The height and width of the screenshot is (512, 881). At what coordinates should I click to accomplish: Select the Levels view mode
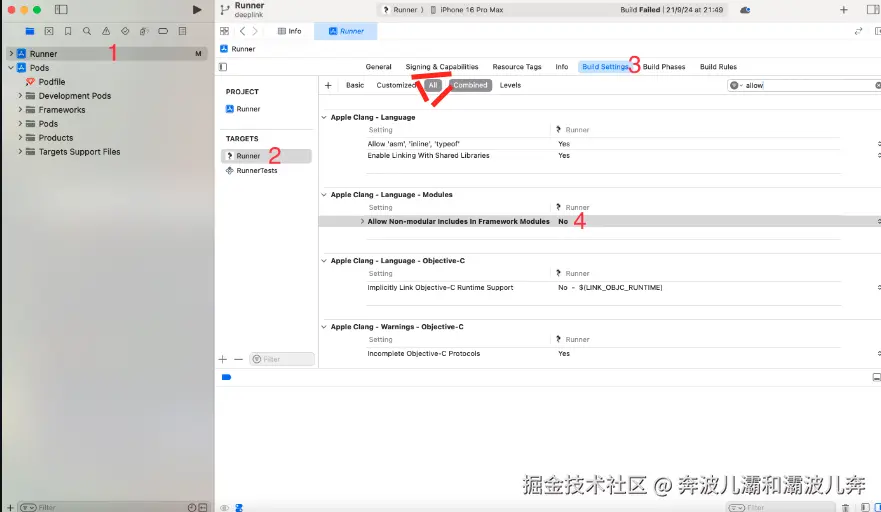(510, 85)
